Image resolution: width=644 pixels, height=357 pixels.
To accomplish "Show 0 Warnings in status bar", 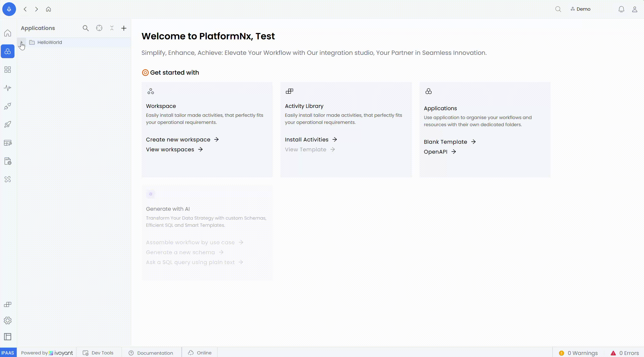I will click(578, 353).
